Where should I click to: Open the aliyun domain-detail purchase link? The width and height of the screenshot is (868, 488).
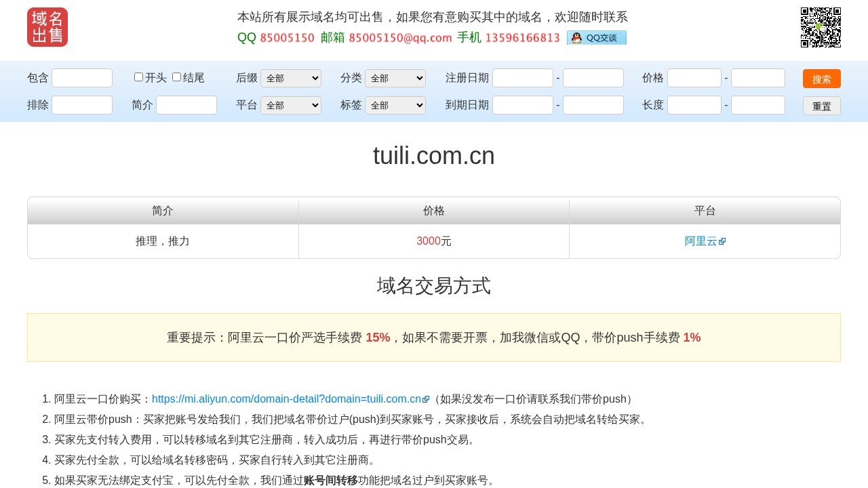click(286, 399)
